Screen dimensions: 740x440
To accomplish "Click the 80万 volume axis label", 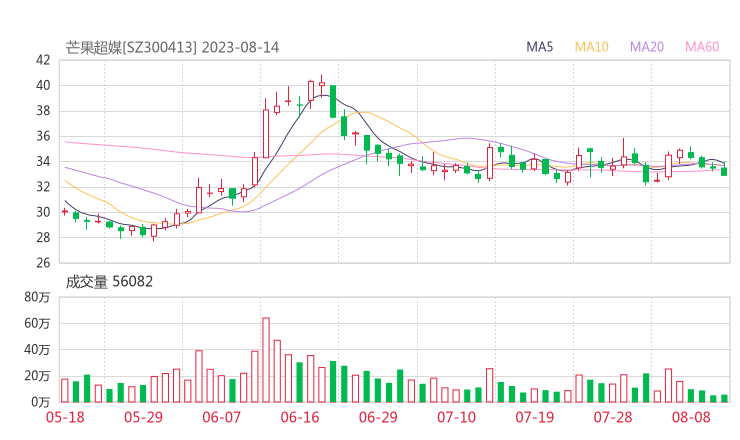I will (37, 297).
